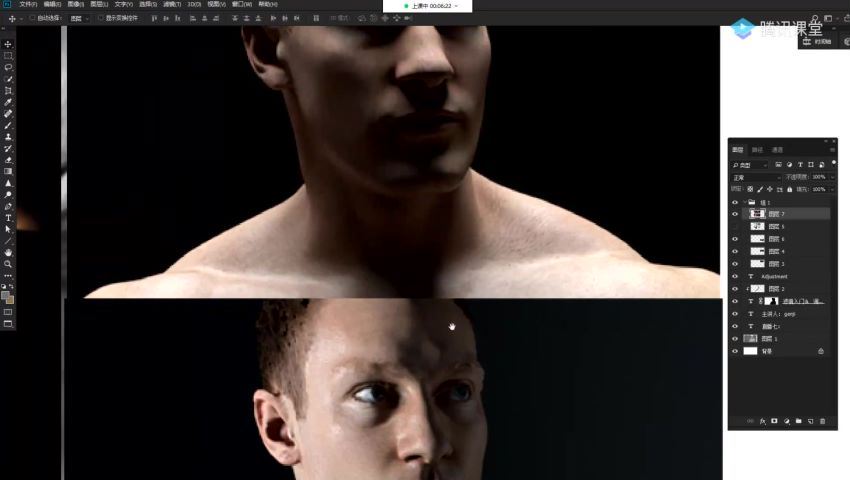
Task: Select the Dodge tool
Action: click(8, 195)
